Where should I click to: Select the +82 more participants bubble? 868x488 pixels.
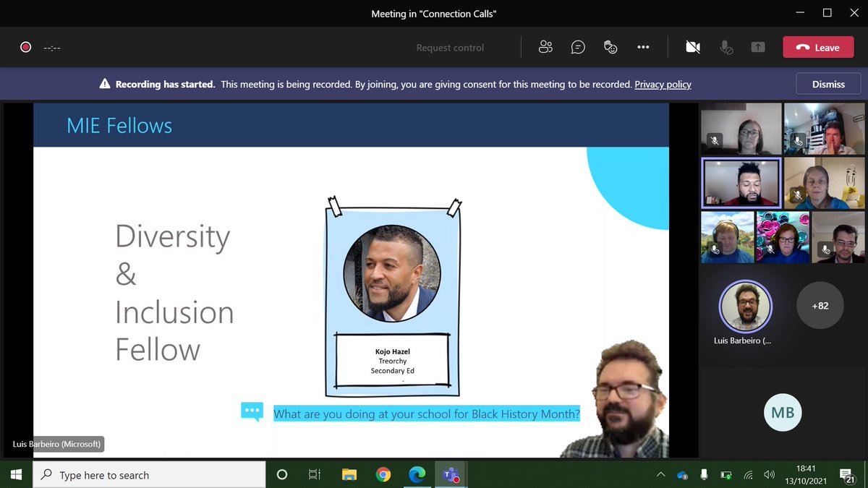[x=820, y=305]
